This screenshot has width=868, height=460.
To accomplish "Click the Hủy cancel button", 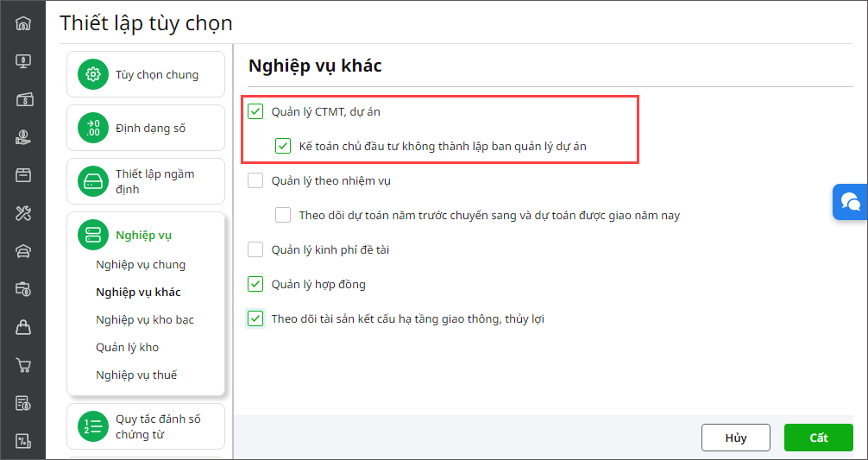I will 736,438.
